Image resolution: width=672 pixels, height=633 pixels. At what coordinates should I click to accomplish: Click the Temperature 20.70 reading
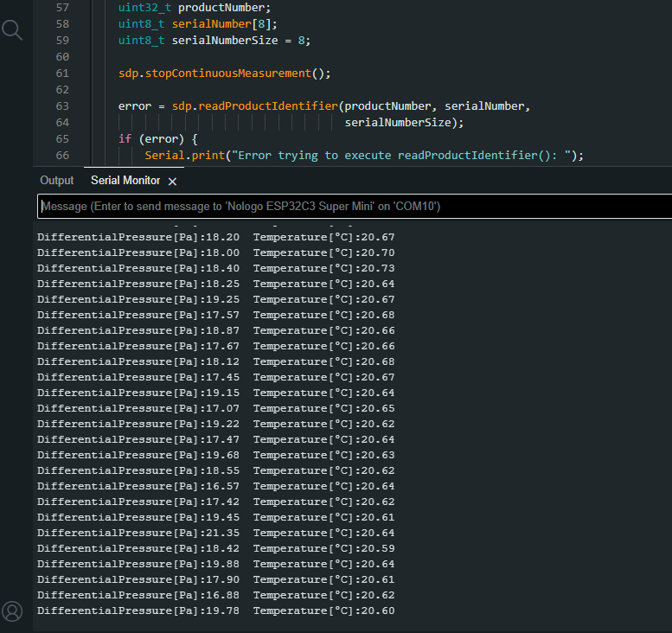click(323, 253)
